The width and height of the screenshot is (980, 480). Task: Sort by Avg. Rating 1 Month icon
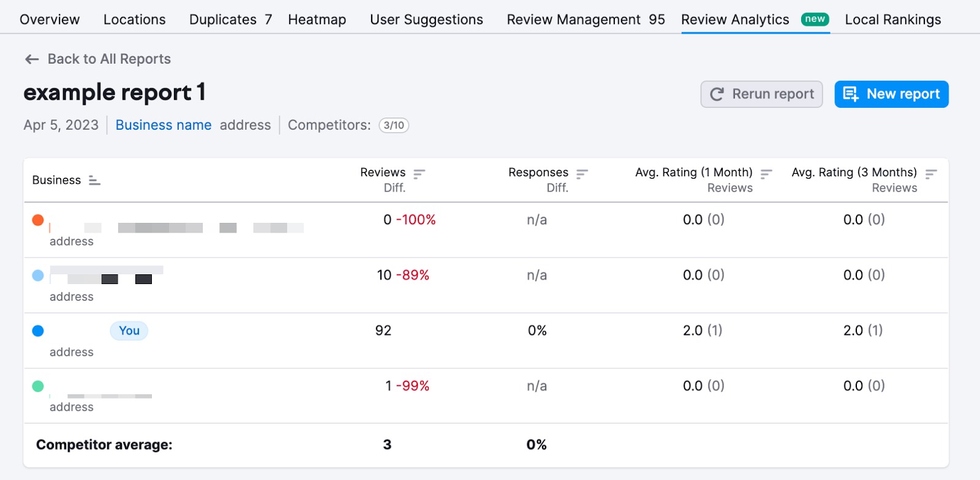pos(766,174)
